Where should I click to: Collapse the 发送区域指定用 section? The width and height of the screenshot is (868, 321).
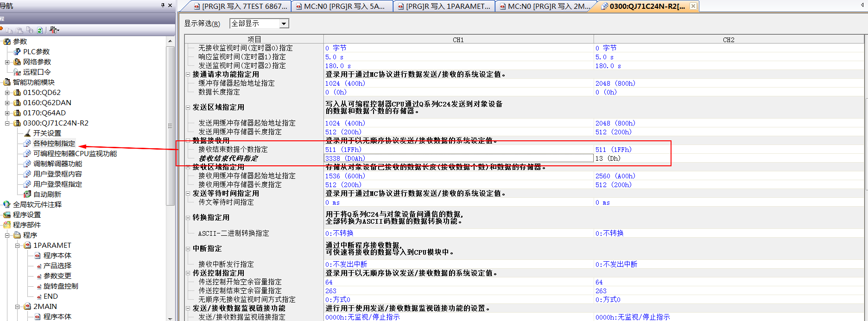[x=188, y=107]
